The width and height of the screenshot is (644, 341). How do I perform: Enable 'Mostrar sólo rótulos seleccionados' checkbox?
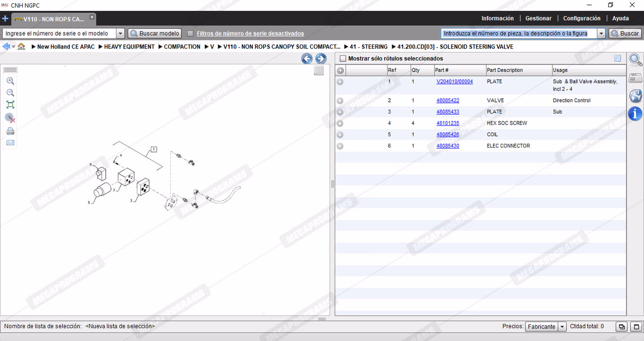343,58
